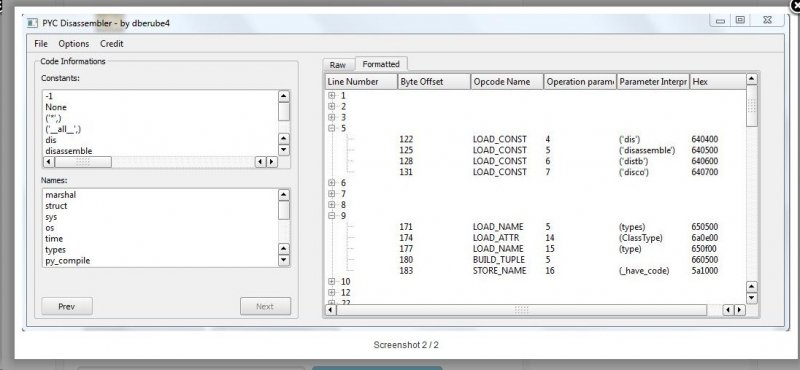Sort by Line Number column header
Viewport: 800px width, 370px height.
pos(361,82)
